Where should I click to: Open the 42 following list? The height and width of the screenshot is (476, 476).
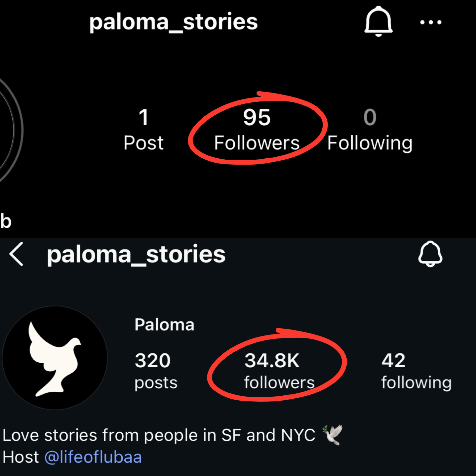[416, 371]
